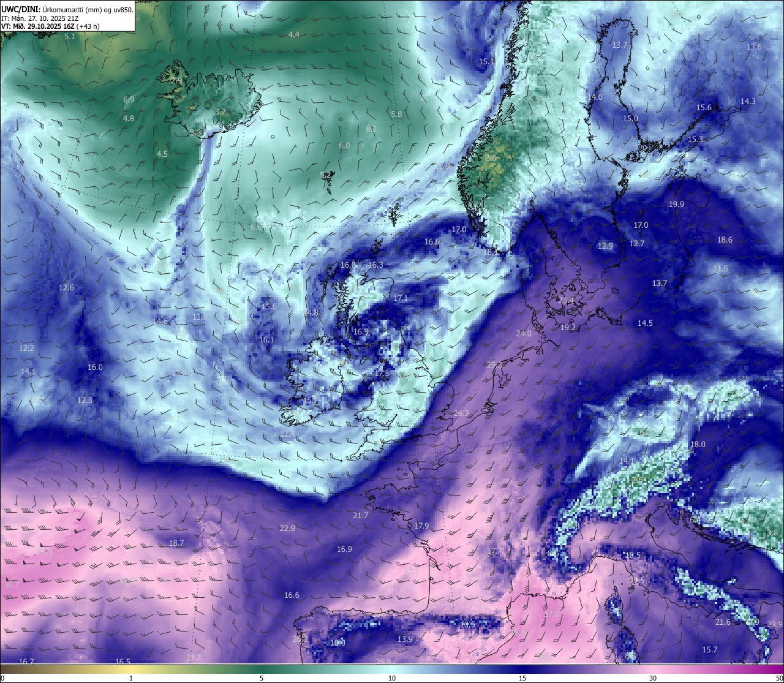Click the 19.2 value label
The height and width of the screenshot is (683, 784).
click(568, 328)
